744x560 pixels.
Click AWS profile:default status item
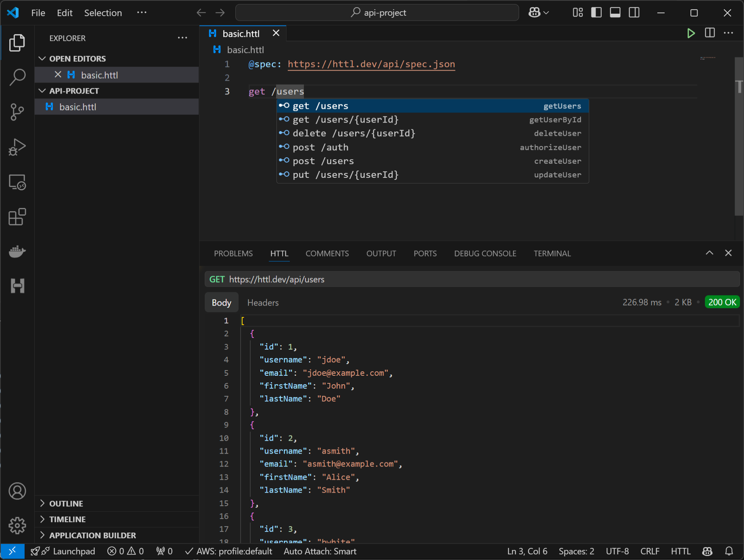coord(229,551)
